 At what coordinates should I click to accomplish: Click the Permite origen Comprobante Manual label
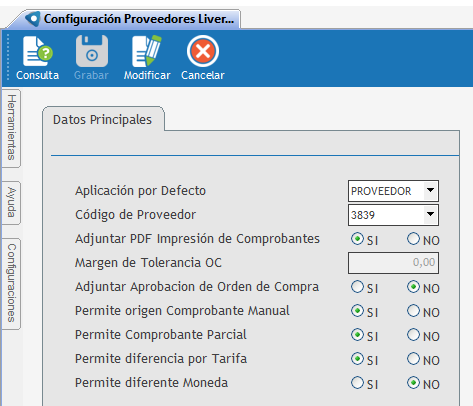tap(182, 311)
